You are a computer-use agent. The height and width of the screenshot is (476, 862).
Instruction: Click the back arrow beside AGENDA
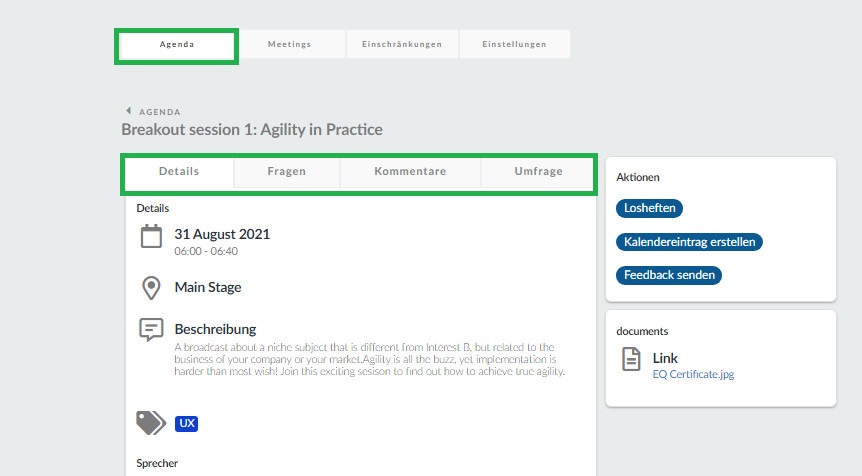point(129,111)
